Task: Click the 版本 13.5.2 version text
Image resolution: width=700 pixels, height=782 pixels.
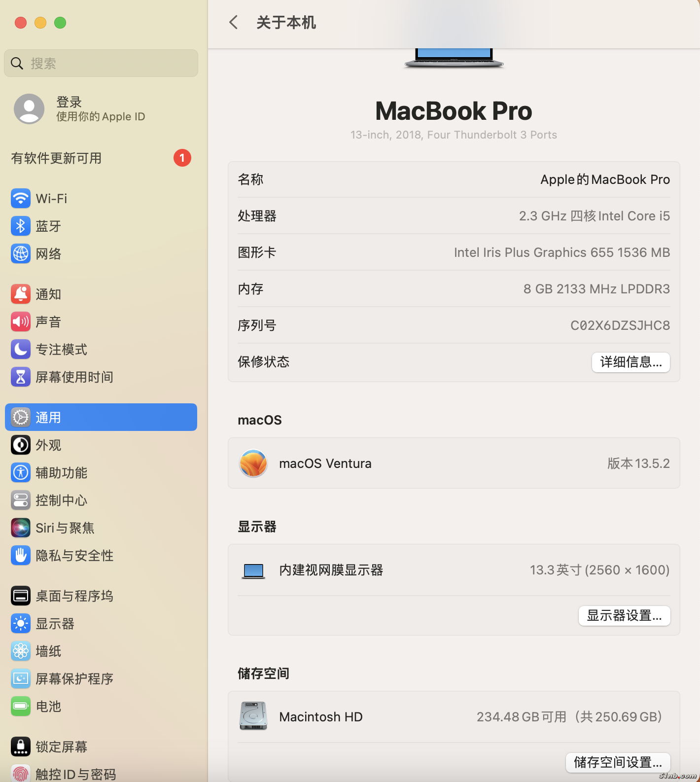Action: point(638,463)
